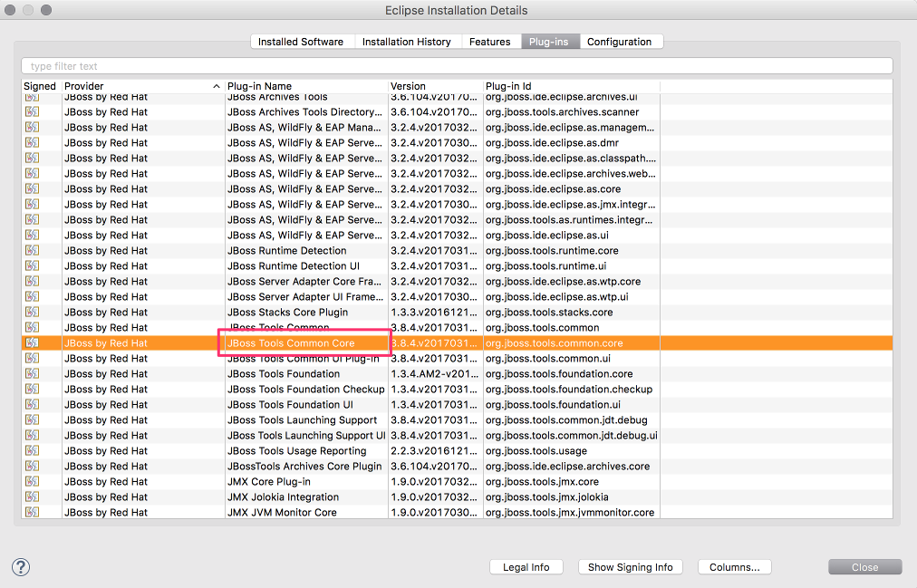
Task: Click version 2.2.3.v2016121... cell
Action: (x=434, y=450)
